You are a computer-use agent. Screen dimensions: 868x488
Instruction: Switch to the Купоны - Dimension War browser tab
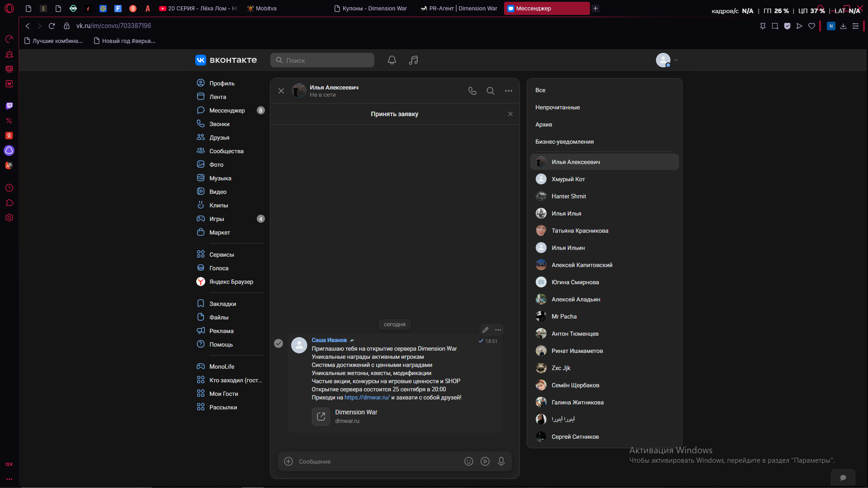click(x=371, y=9)
